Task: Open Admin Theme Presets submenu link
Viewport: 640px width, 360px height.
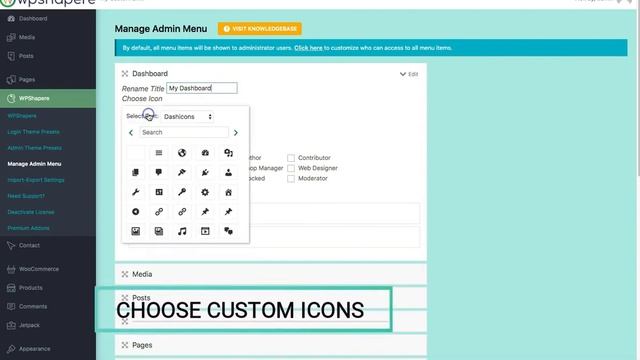Action: (x=35, y=148)
